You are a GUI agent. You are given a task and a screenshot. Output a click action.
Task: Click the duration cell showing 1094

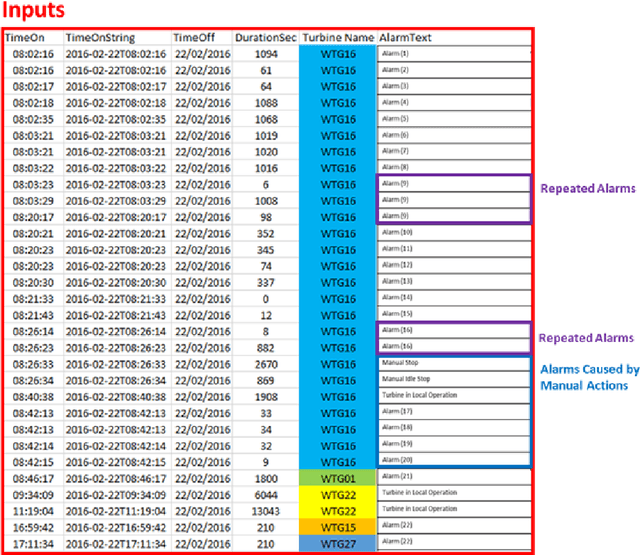(266, 54)
